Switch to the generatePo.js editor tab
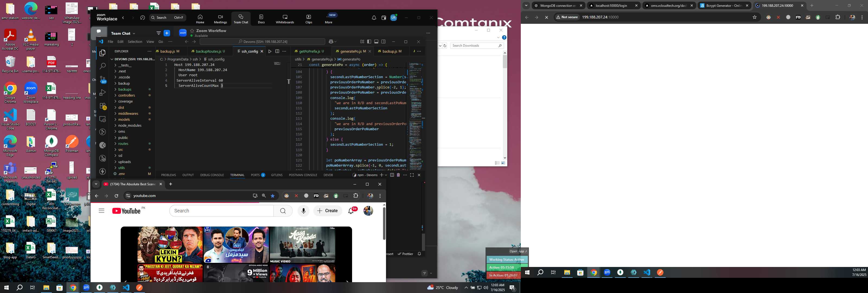Image resolution: width=868 pixels, height=293 pixels. point(351,51)
